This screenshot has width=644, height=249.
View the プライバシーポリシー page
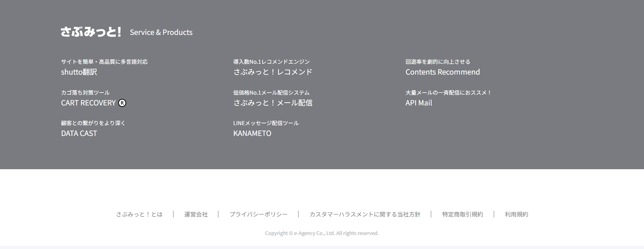(x=258, y=215)
